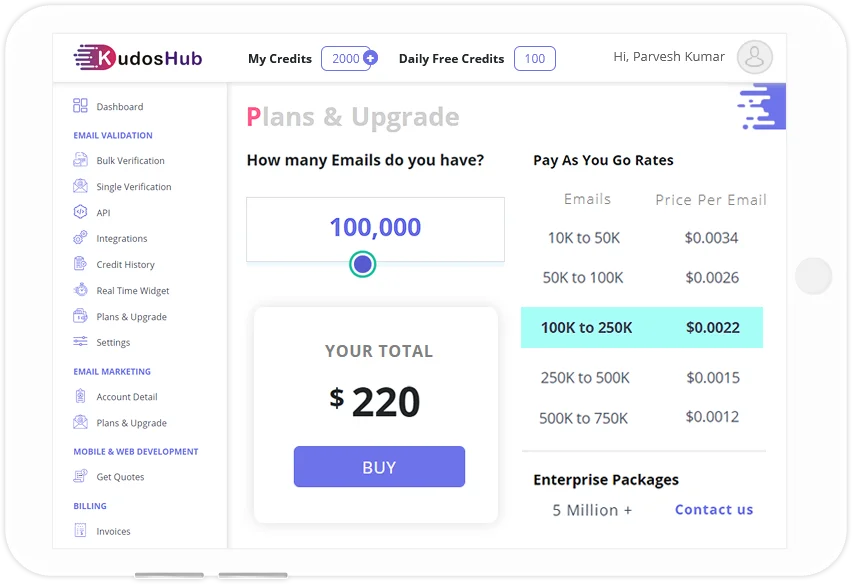Click the Dashboard grid icon
This screenshot has height=585, width=853.
[x=80, y=106]
